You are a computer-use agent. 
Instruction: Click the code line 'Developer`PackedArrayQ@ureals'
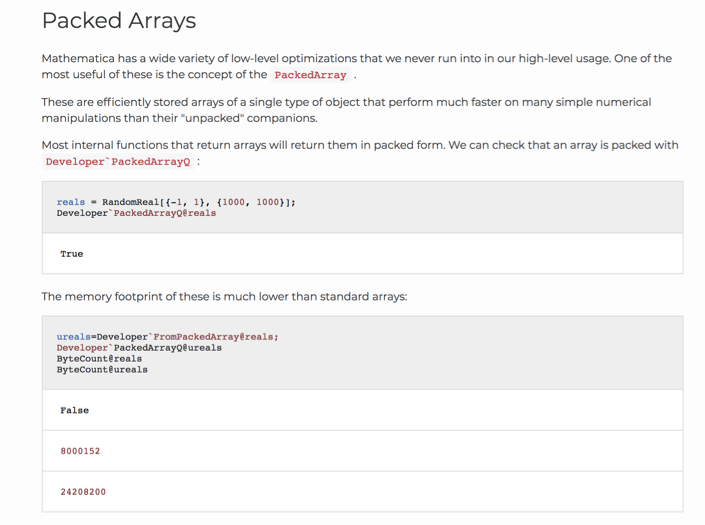tap(139, 348)
